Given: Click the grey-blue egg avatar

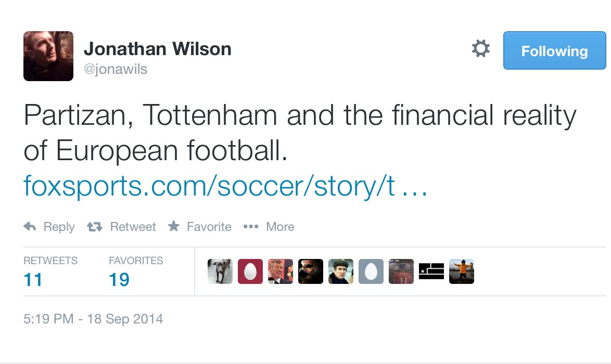Looking at the screenshot, I should pyautogui.click(x=371, y=271).
